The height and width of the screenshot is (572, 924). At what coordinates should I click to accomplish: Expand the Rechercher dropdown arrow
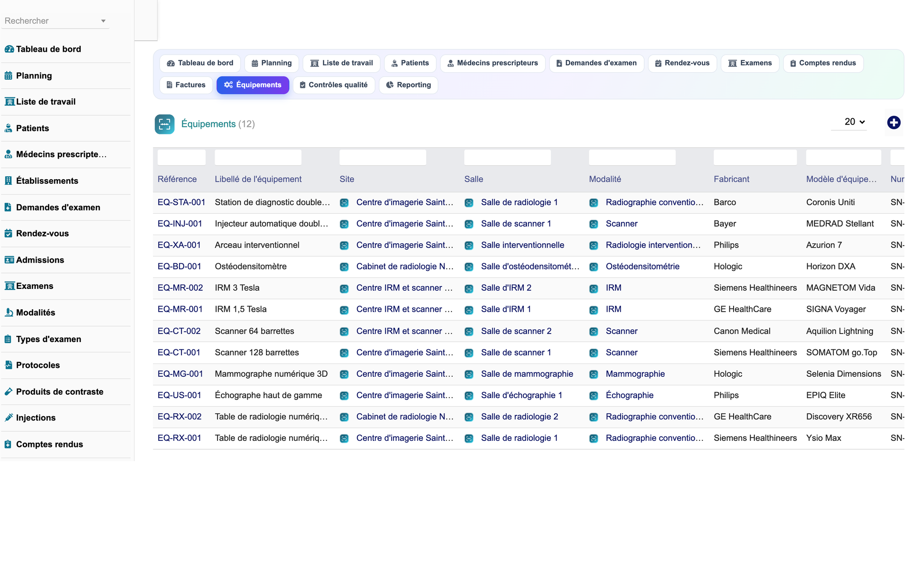[x=103, y=21]
